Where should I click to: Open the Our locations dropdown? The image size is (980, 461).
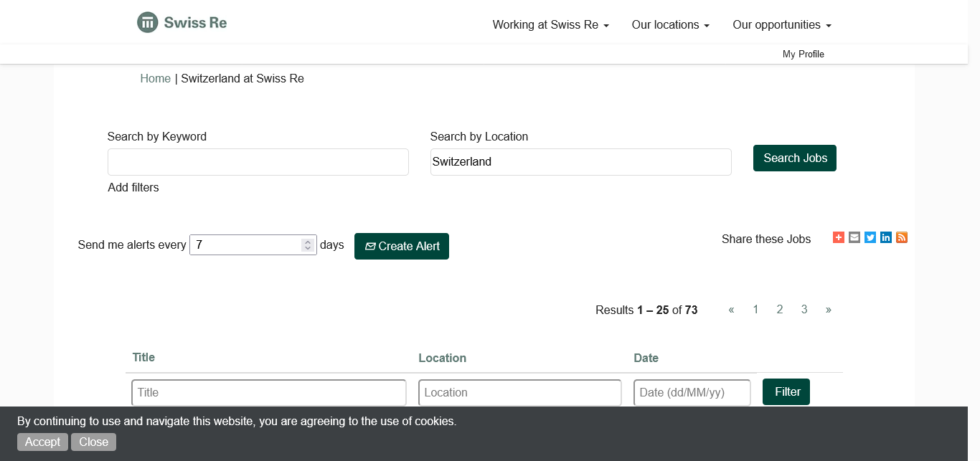(670, 24)
